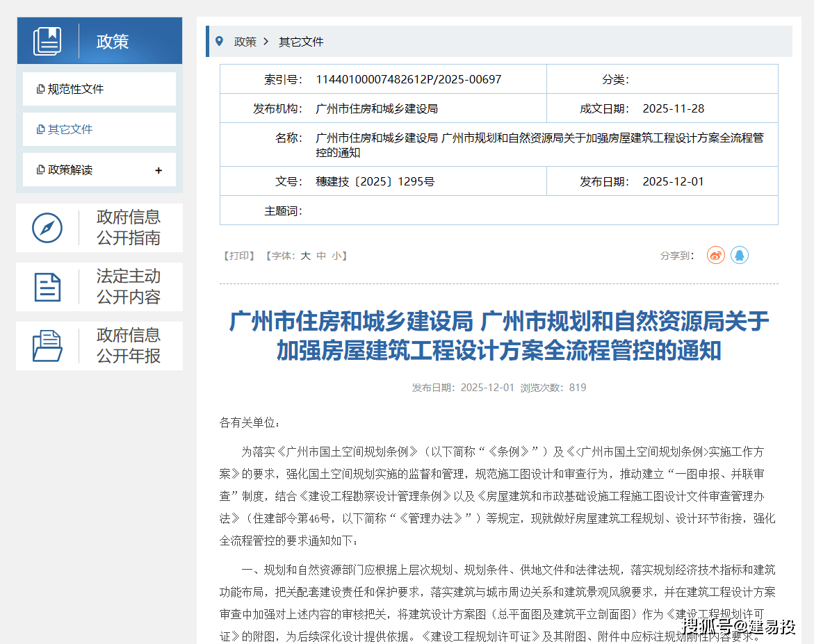
Task: Set font size to 大 (large)
Action: (x=305, y=256)
